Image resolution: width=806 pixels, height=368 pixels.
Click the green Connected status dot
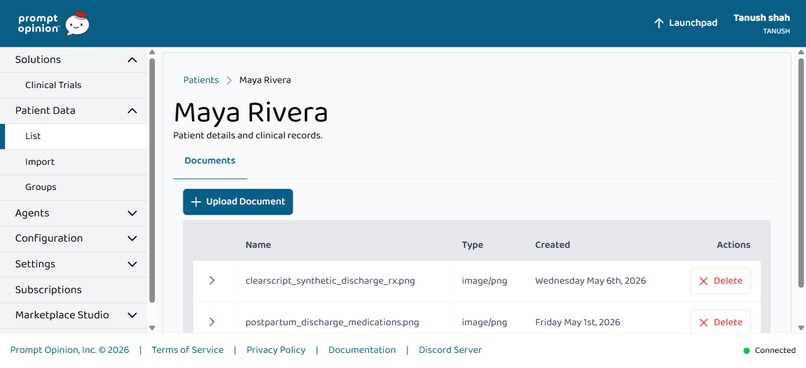click(746, 351)
